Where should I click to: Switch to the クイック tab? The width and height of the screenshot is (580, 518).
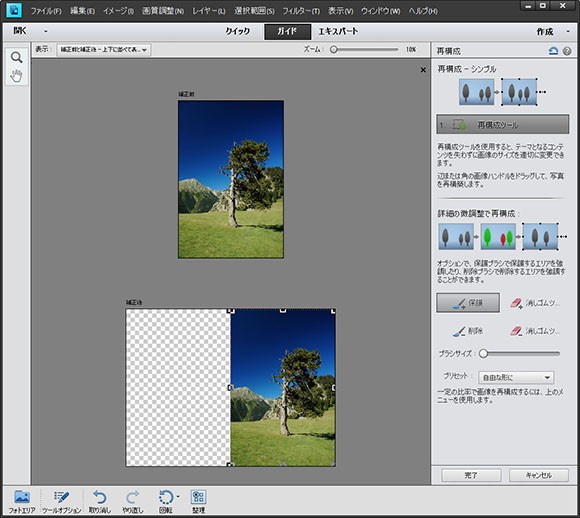click(x=238, y=31)
